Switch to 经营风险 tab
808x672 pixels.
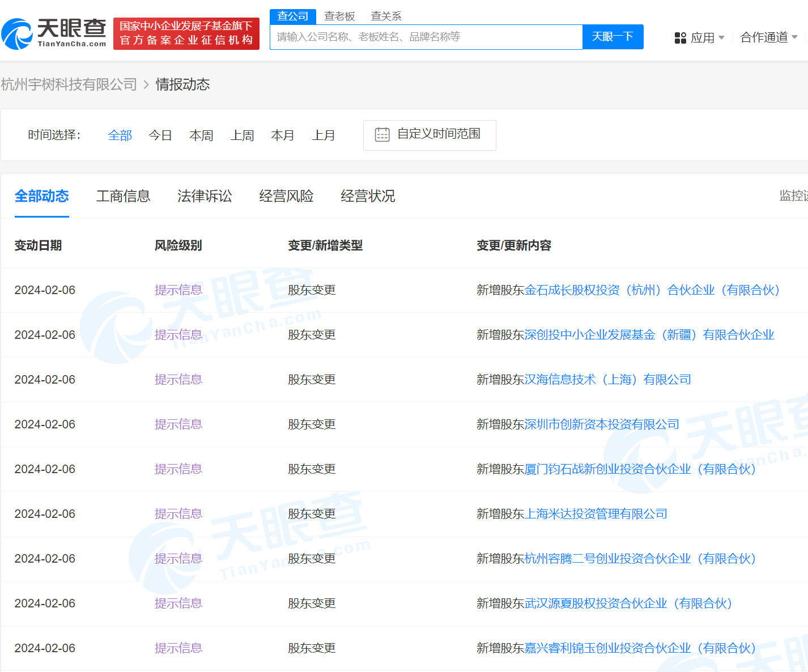tap(286, 196)
